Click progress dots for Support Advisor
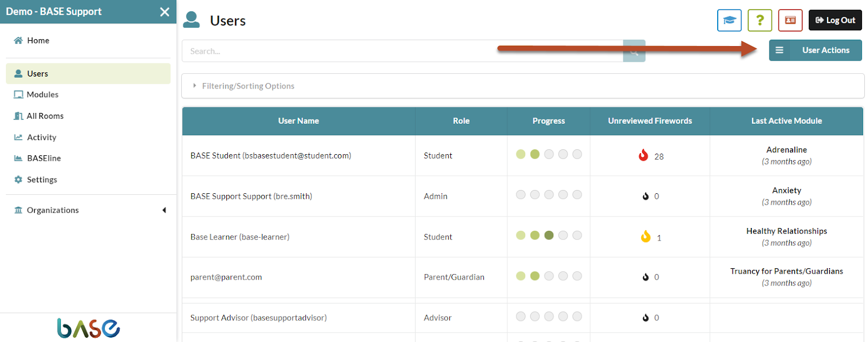The width and height of the screenshot is (868, 342). click(549, 316)
